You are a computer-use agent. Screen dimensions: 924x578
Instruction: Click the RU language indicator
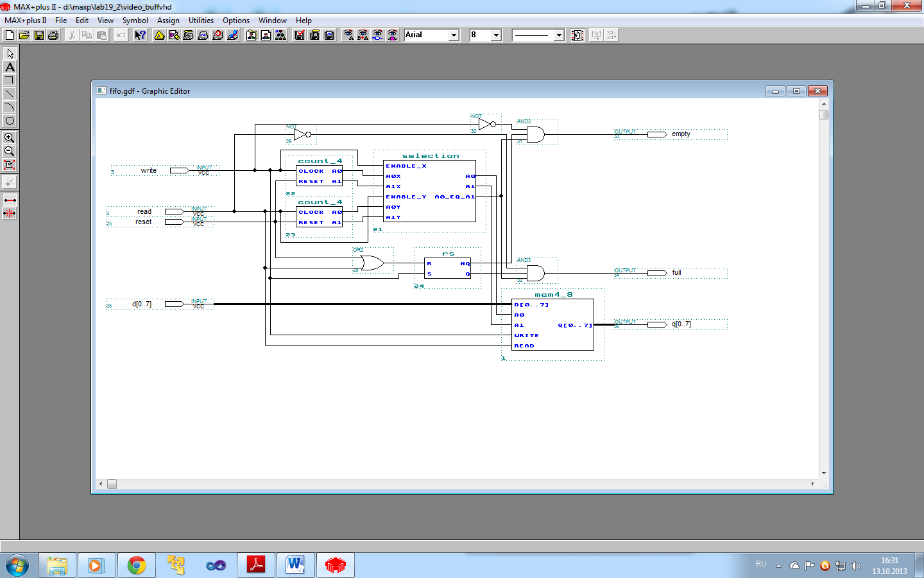761,564
